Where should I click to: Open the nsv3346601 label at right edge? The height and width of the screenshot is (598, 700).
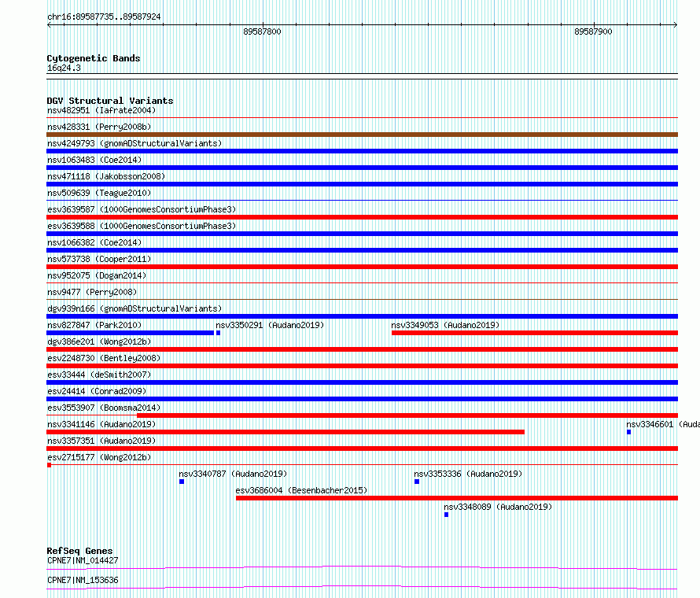tap(663, 424)
